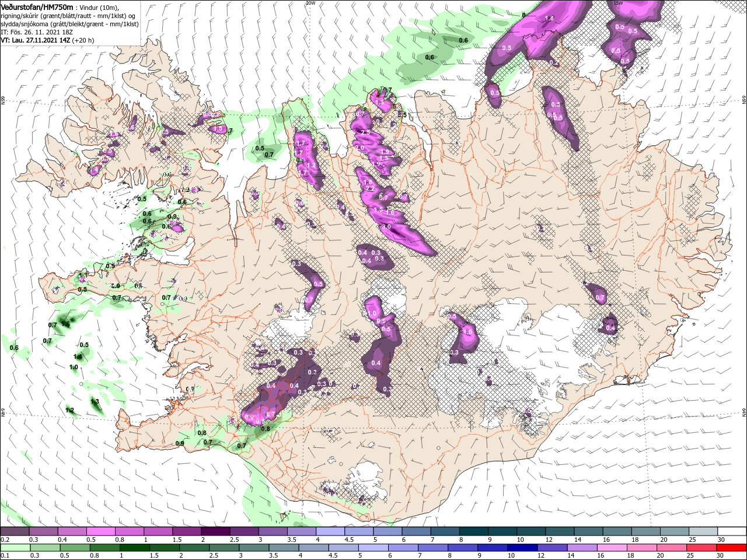Viewport: 747px width, 560px height.
Task: Click the '20W' longitude label at top edge
Action: coord(310,3)
